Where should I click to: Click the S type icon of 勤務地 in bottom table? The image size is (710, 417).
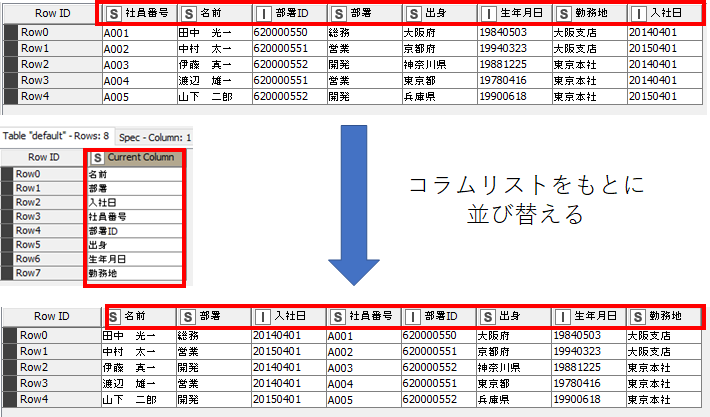pos(638,316)
